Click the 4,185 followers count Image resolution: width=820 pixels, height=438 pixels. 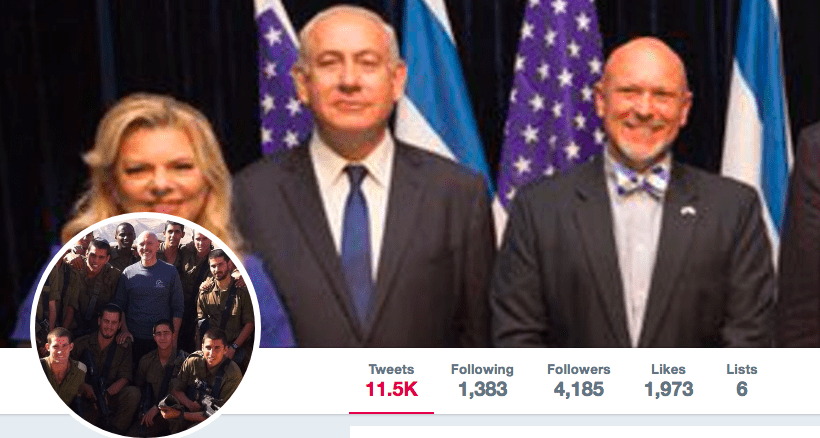[x=578, y=390]
